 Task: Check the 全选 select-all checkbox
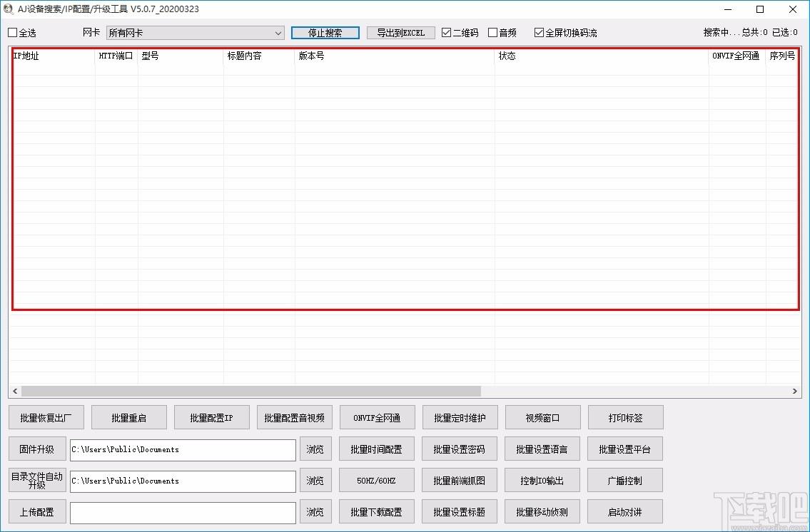coord(13,33)
